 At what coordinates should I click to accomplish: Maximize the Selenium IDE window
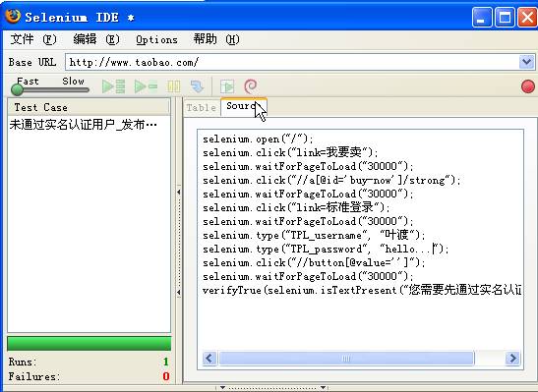(505, 17)
